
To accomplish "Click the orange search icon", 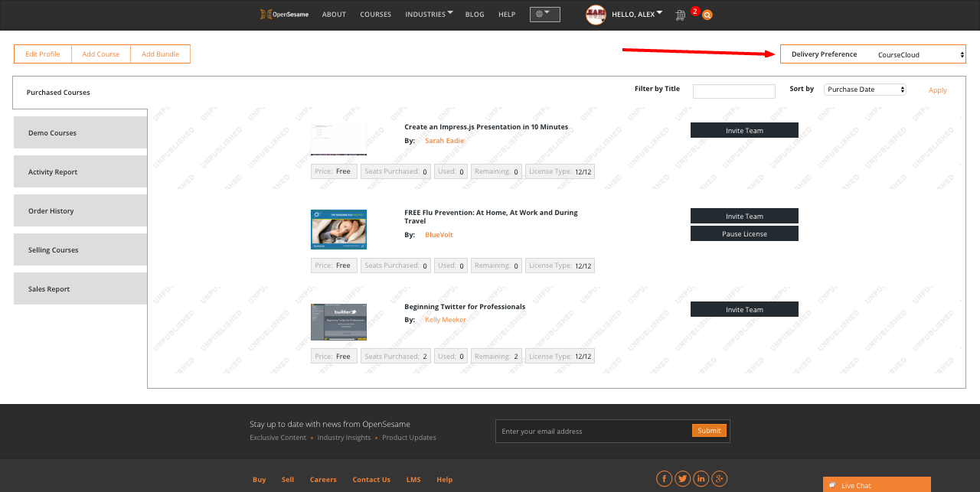I will (x=707, y=15).
